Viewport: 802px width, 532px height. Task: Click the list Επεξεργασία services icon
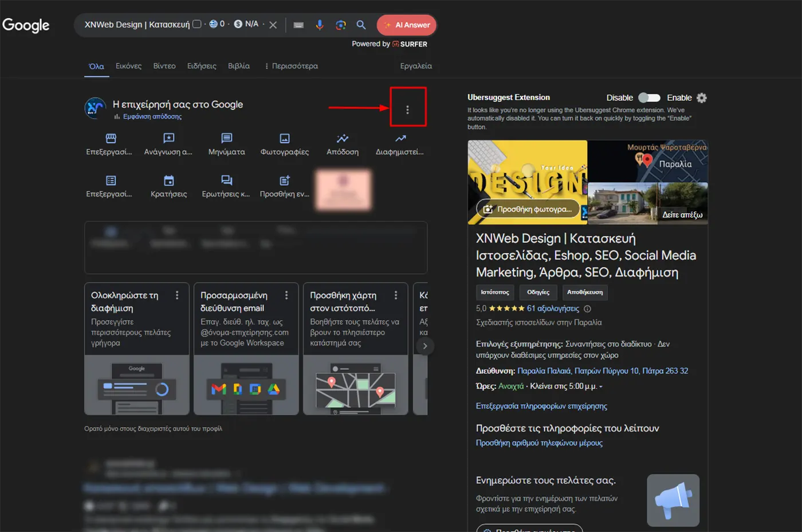(x=111, y=180)
